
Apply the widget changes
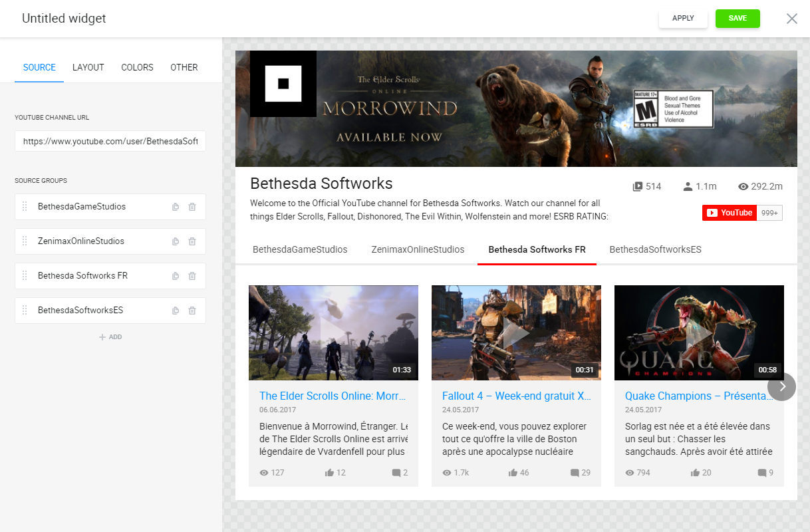(x=683, y=19)
